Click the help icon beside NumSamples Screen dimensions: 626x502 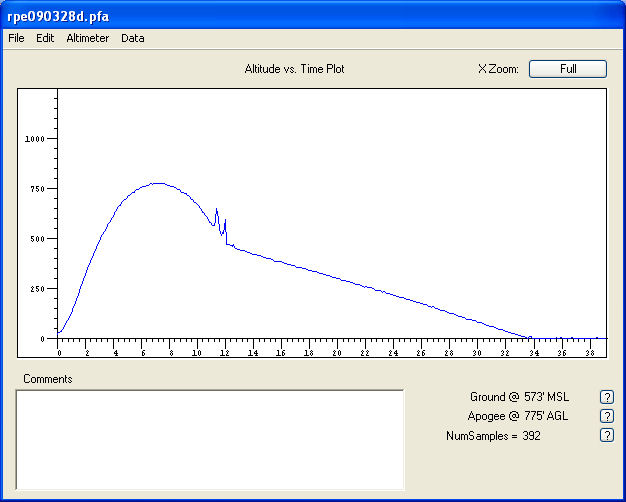click(x=605, y=435)
